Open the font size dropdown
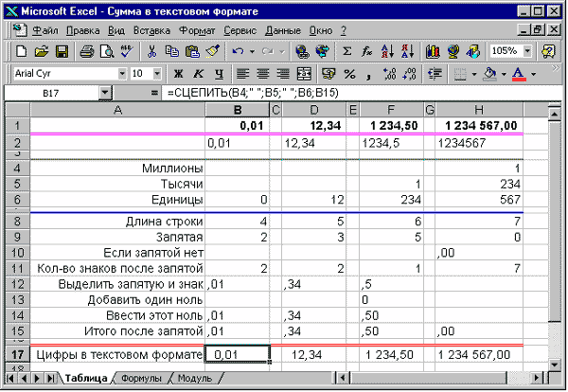This screenshot has height=392, width=568. pyautogui.click(x=157, y=74)
